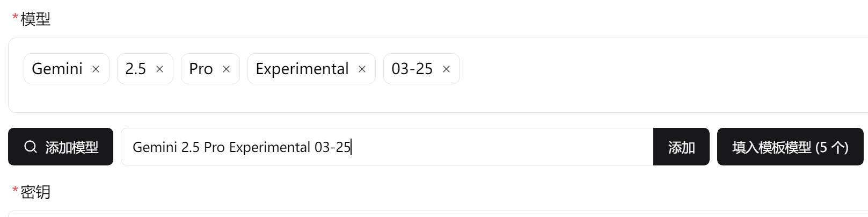Select the Experimental tag label
This screenshot has height=217, width=868.
302,69
